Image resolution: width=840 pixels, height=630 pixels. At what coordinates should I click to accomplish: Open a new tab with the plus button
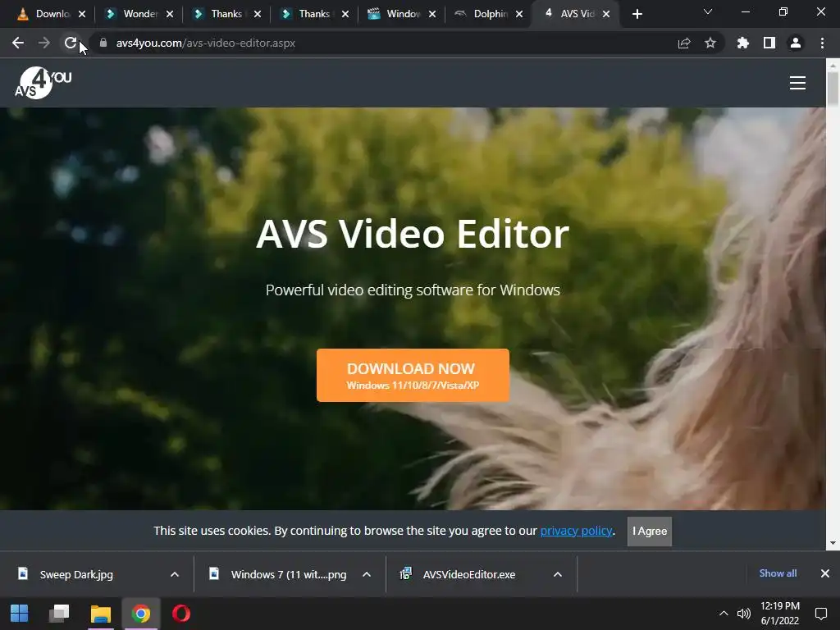click(637, 14)
